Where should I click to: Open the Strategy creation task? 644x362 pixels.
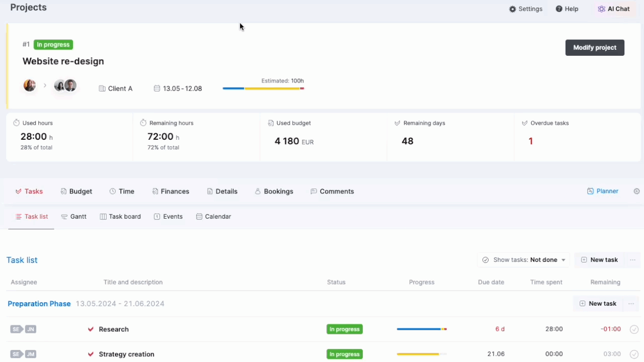point(127,354)
